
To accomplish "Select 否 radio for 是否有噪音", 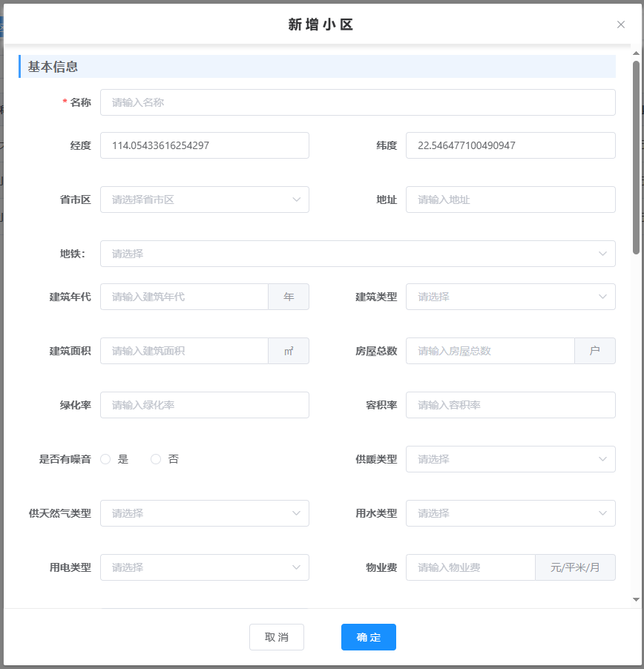I will coord(156,459).
